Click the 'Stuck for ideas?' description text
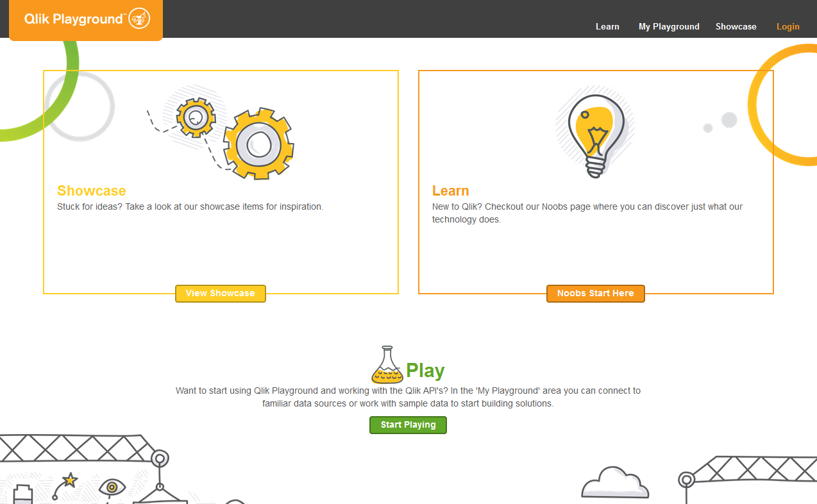Image resolution: width=817 pixels, height=504 pixels. pos(190,206)
